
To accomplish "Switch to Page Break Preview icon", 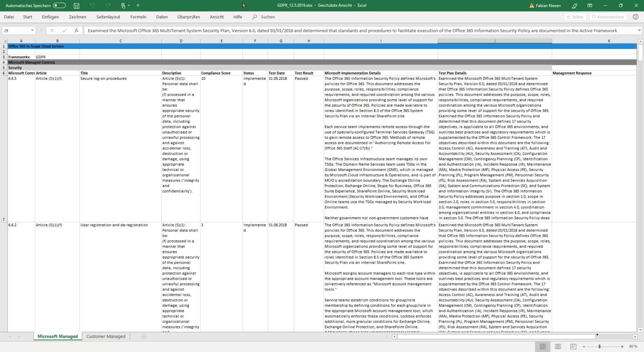I will 573,347.
